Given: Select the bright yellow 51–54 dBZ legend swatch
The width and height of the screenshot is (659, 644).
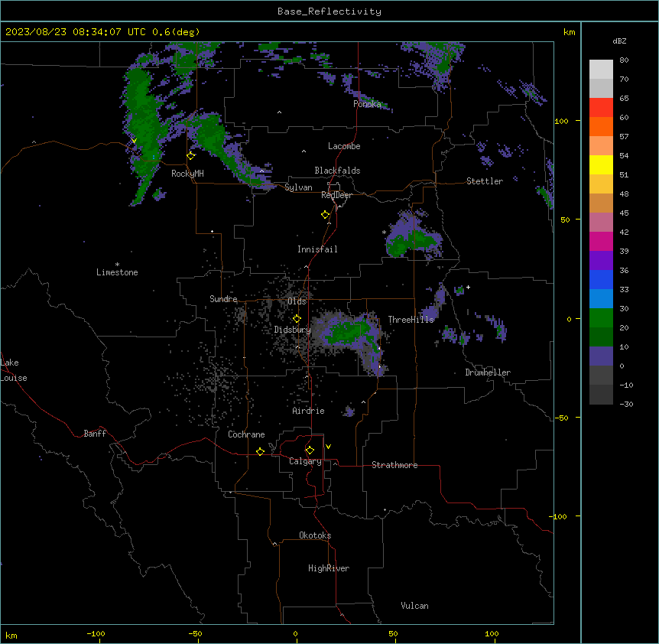Looking at the screenshot, I should (x=601, y=164).
